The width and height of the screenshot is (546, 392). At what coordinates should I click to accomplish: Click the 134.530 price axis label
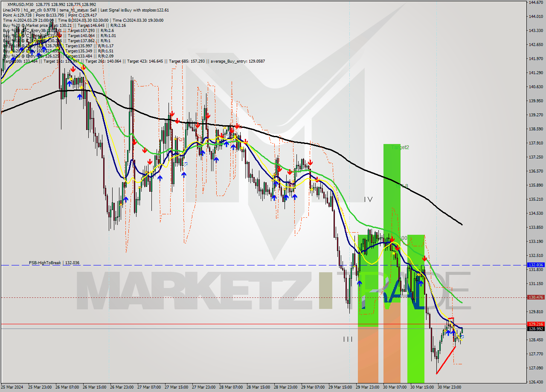[x=536, y=213]
